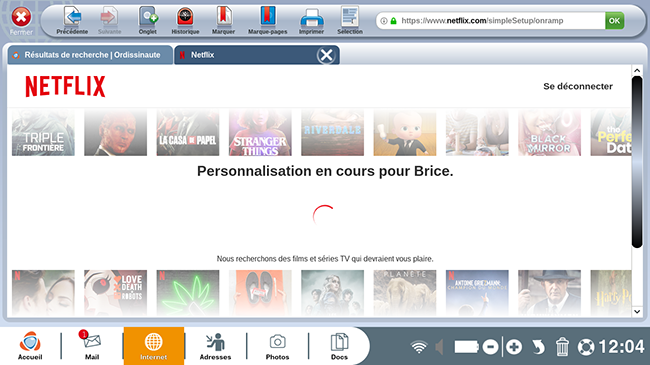Click the Wi-Fi signal icon
The width and height of the screenshot is (650, 365).
[x=419, y=347]
